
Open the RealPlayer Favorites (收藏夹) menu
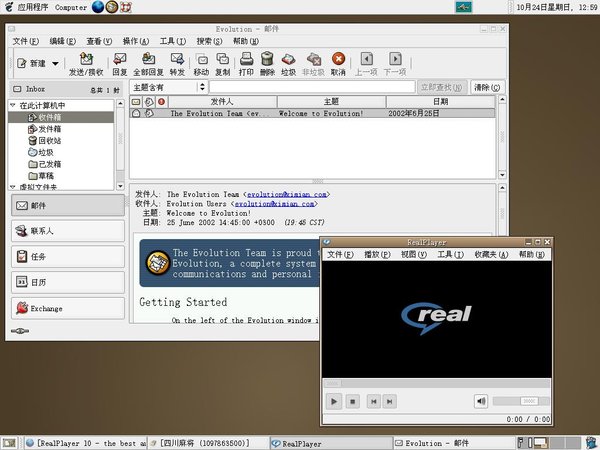(x=490, y=255)
